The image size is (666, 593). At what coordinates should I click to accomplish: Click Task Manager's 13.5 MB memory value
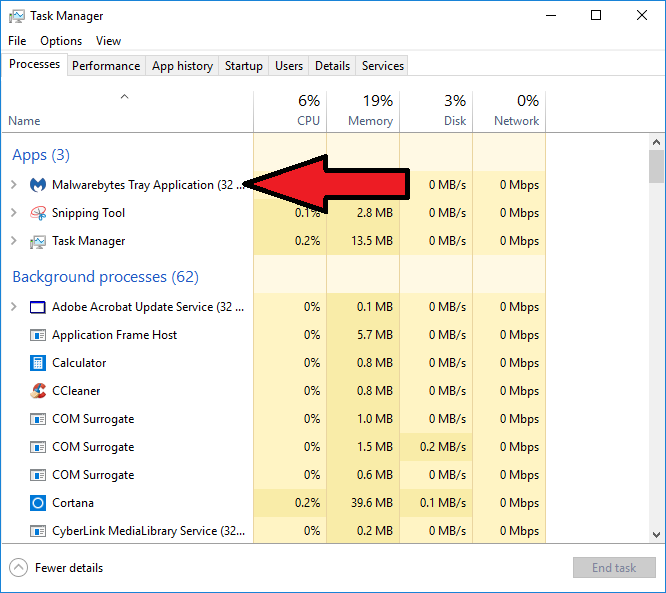point(372,241)
